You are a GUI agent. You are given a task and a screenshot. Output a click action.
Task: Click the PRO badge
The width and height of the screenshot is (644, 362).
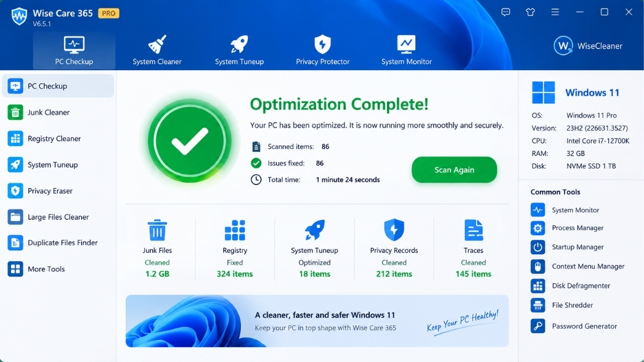pyautogui.click(x=108, y=13)
